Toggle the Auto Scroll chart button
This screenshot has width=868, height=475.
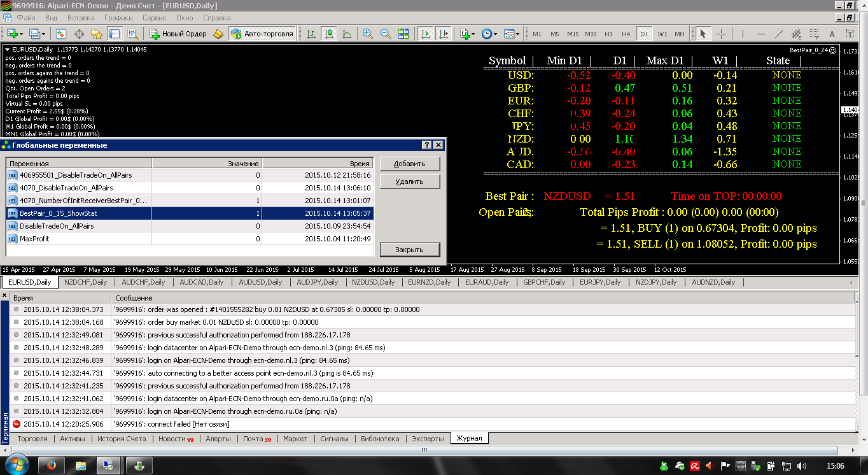point(426,34)
